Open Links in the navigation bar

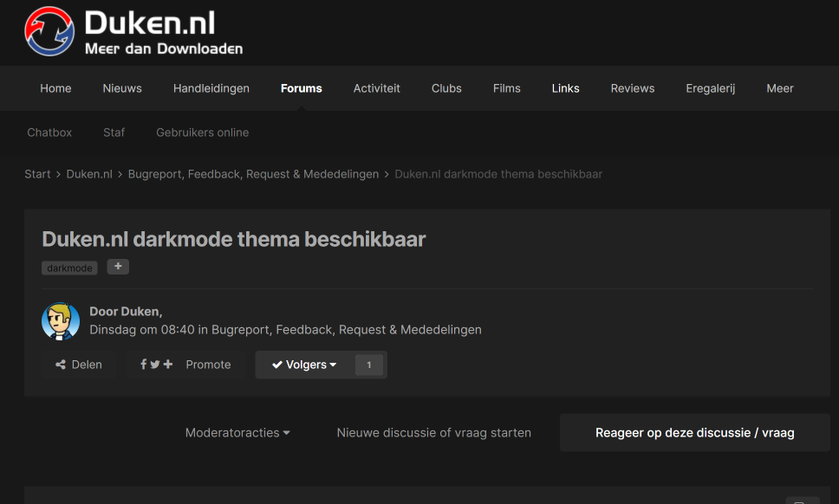click(566, 88)
